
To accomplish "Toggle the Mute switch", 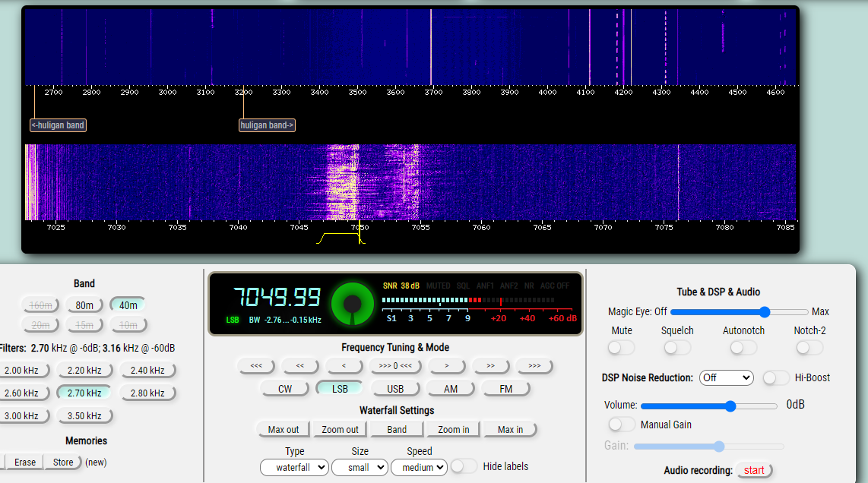I will pyautogui.click(x=621, y=348).
